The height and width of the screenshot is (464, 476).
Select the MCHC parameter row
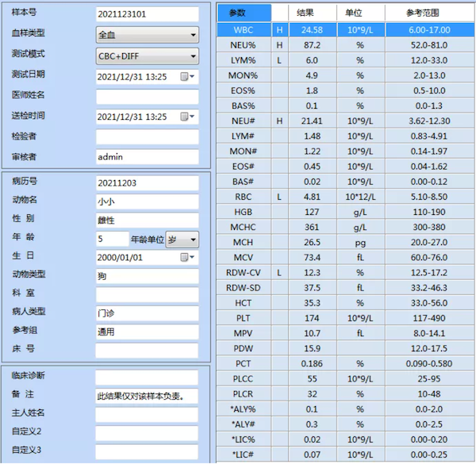click(x=345, y=228)
